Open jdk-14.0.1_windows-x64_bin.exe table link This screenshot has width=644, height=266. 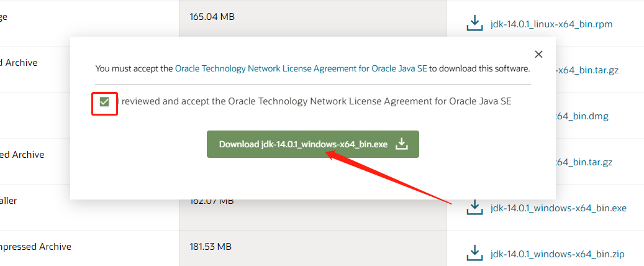point(558,208)
